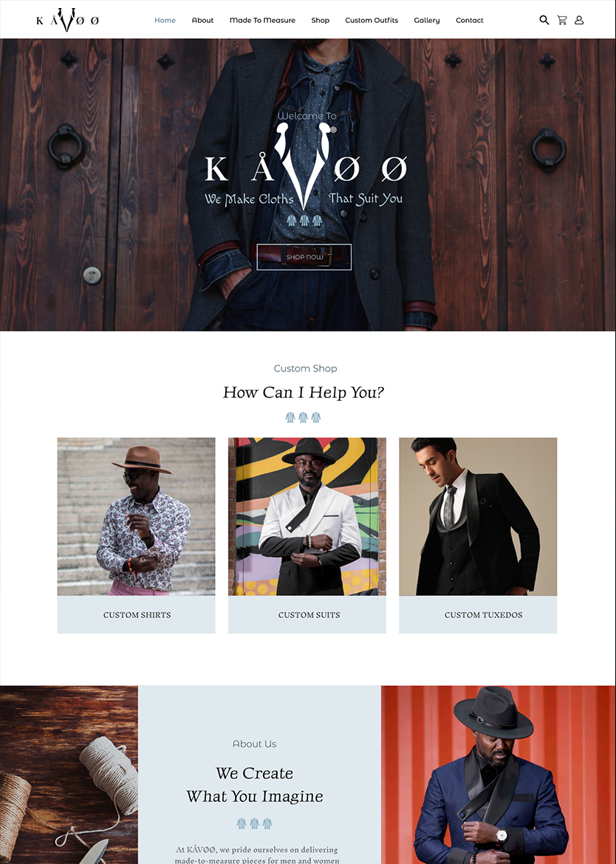Open Made To Measure page

[x=262, y=21]
